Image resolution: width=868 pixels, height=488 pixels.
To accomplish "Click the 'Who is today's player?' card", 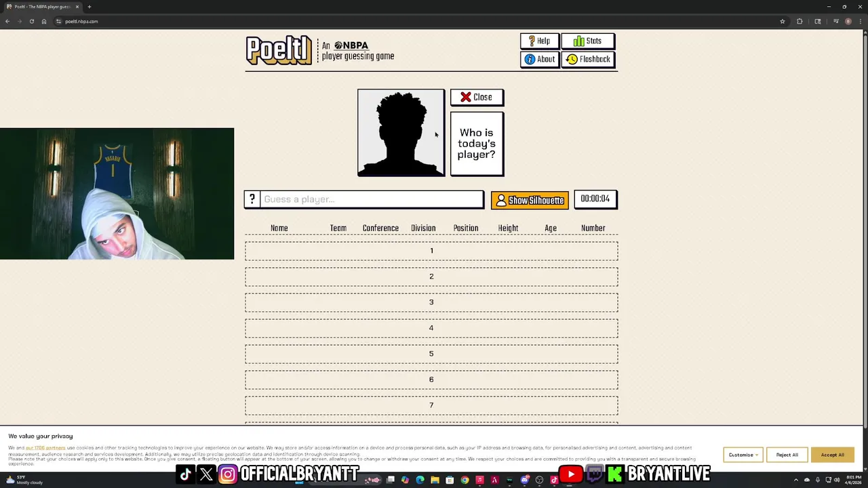I will pyautogui.click(x=477, y=144).
